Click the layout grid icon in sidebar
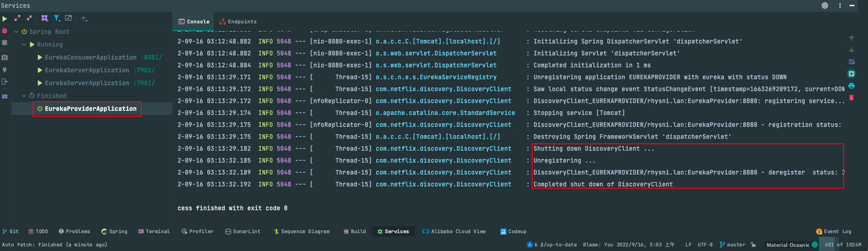Viewport: 868px width, 251px height. [5, 97]
